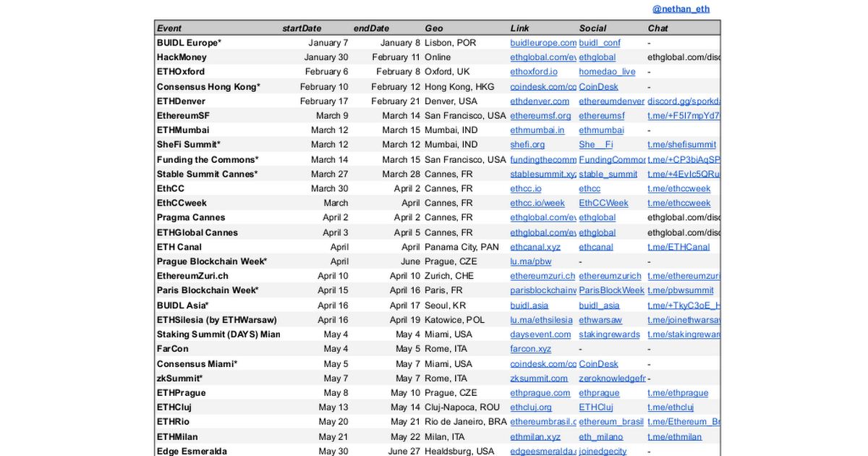The height and width of the screenshot is (456, 868).
Task: Open t.me/ethmilan chat link
Action: tap(675, 437)
